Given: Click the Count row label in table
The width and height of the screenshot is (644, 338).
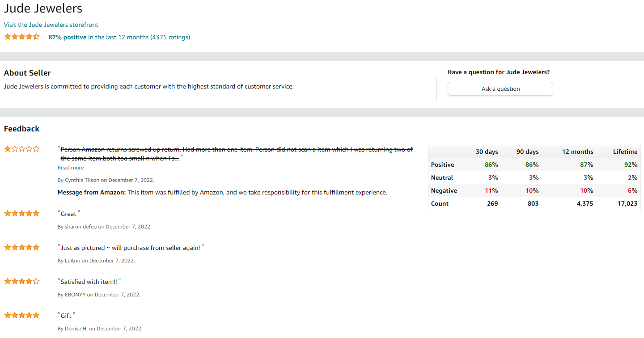Looking at the screenshot, I should [440, 203].
